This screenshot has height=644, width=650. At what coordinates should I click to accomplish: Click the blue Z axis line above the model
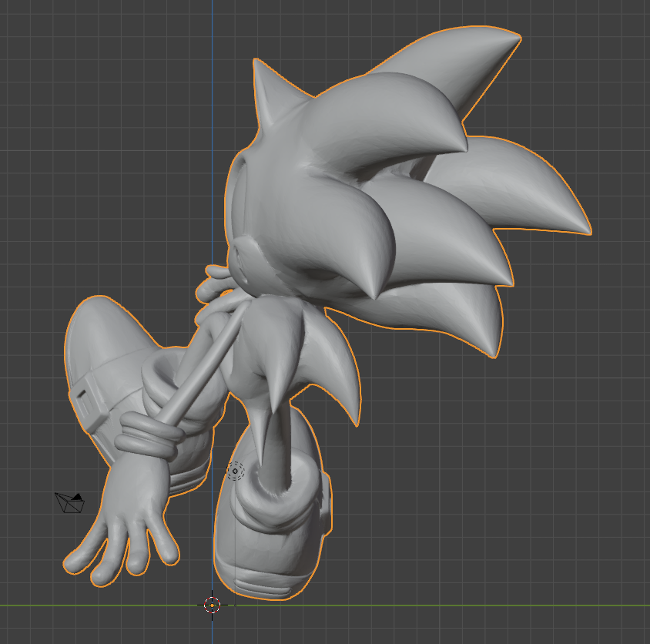[213, 77]
